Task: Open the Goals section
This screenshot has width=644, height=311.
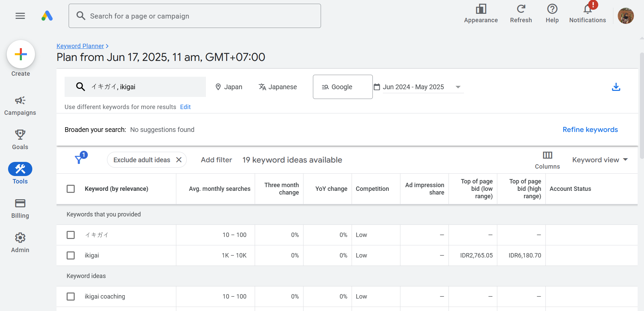Action: [x=20, y=140]
